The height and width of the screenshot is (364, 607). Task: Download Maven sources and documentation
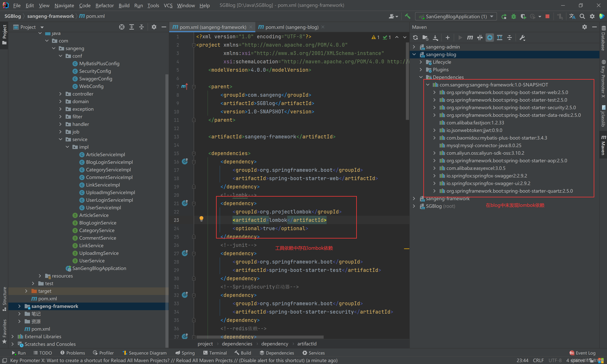435,38
